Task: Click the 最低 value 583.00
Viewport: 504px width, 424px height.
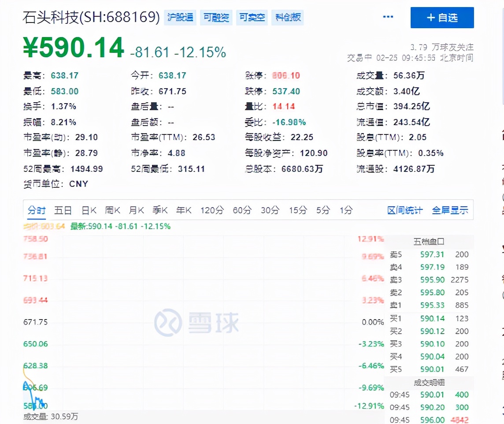Action: [x=65, y=91]
